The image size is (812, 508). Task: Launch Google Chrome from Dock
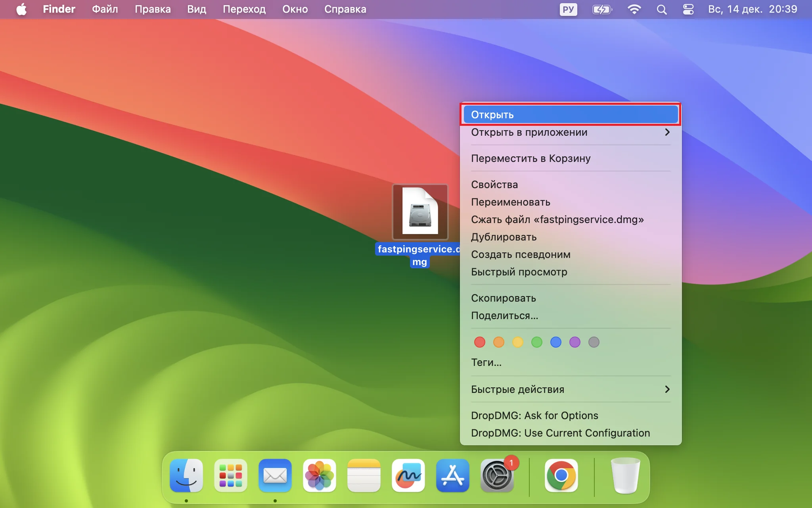coord(561,475)
